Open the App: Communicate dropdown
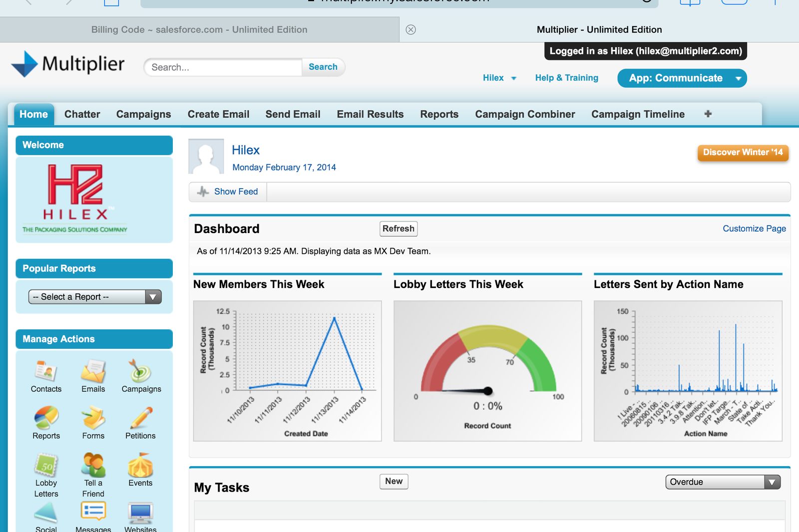 (682, 78)
